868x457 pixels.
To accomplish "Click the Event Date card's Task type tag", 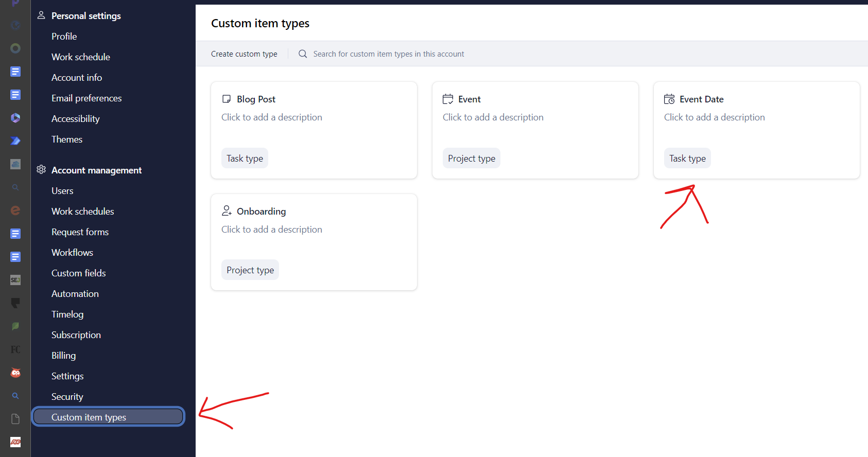I will (x=687, y=159).
